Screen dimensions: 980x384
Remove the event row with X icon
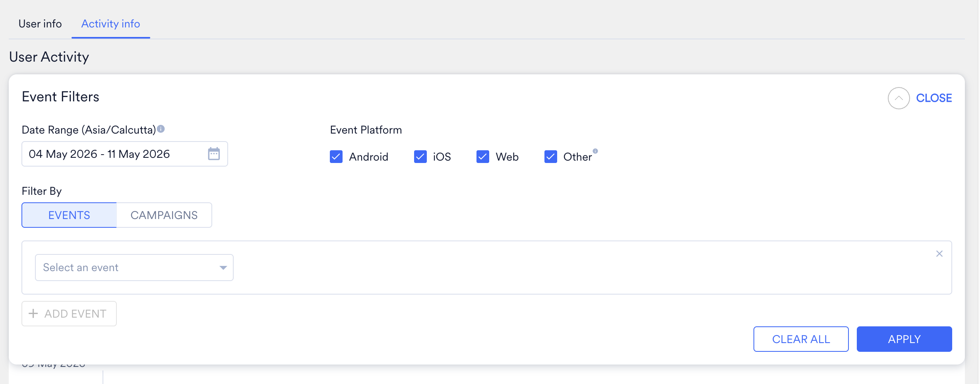click(x=939, y=254)
